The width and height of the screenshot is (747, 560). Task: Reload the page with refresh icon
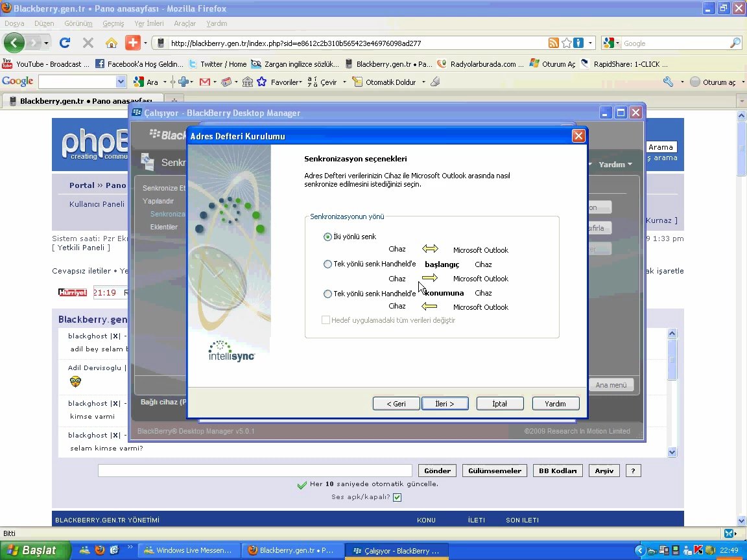tap(65, 43)
